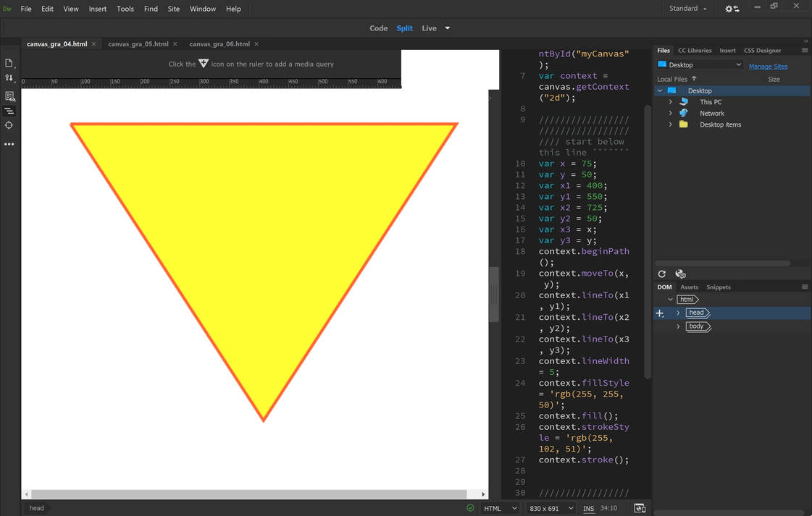Click the File Management arrows icon
Image resolution: width=812 pixels, height=516 pixels.
point(9,77)
